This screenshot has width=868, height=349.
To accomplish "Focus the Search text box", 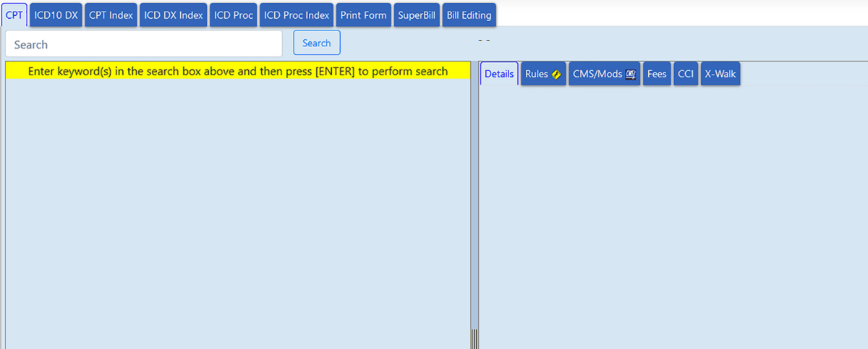I will coord(143,44).
